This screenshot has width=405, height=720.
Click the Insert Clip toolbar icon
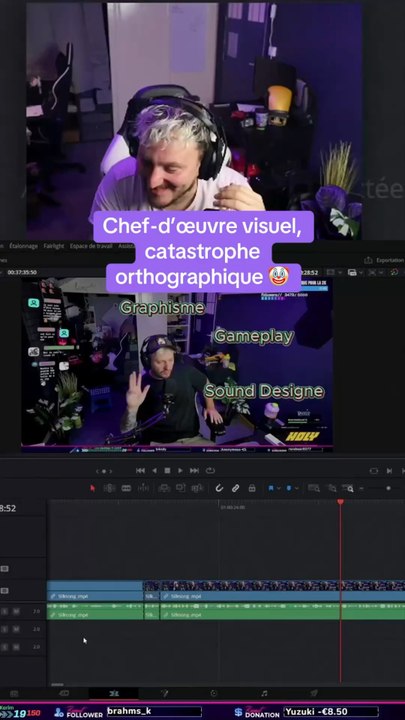(x=163, y=488)
